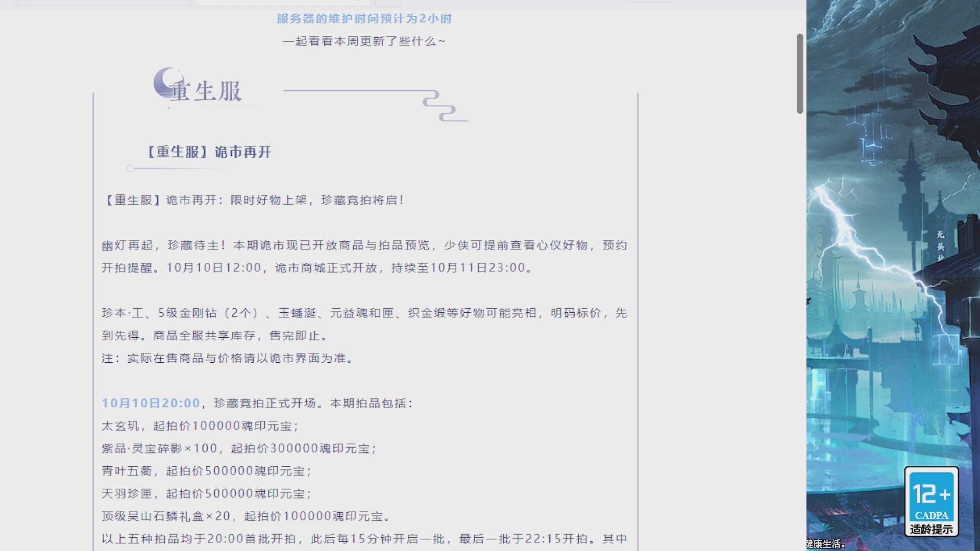
Task: Click the 青叶五蘅 auction item line
Action: [x=206, y=471]
